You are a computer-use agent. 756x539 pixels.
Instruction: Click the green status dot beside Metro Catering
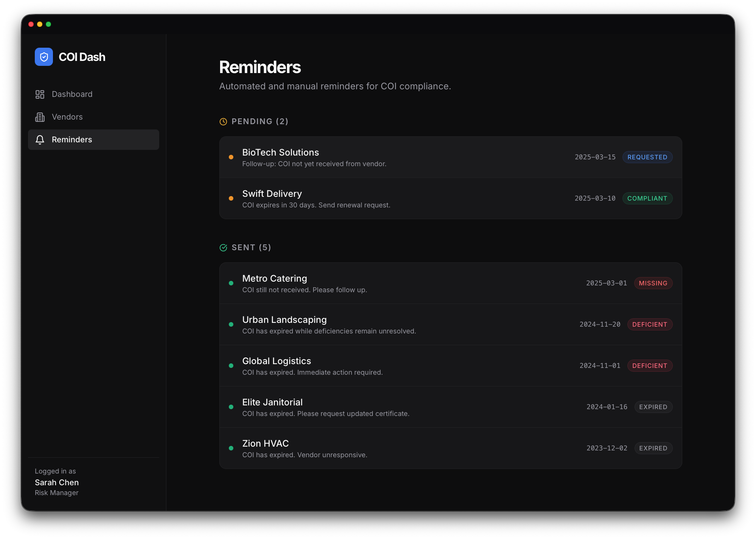[x=231, y=282]
